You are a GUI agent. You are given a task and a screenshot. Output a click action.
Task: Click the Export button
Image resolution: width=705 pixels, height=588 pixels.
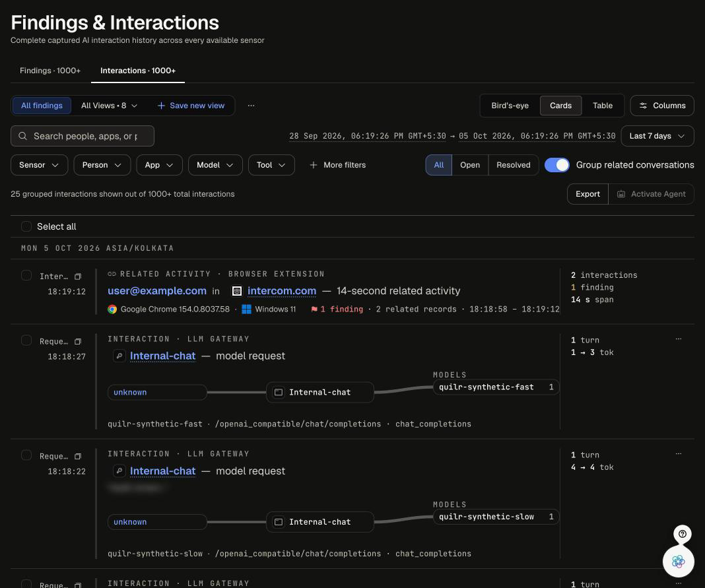click(x=587, y=194)
